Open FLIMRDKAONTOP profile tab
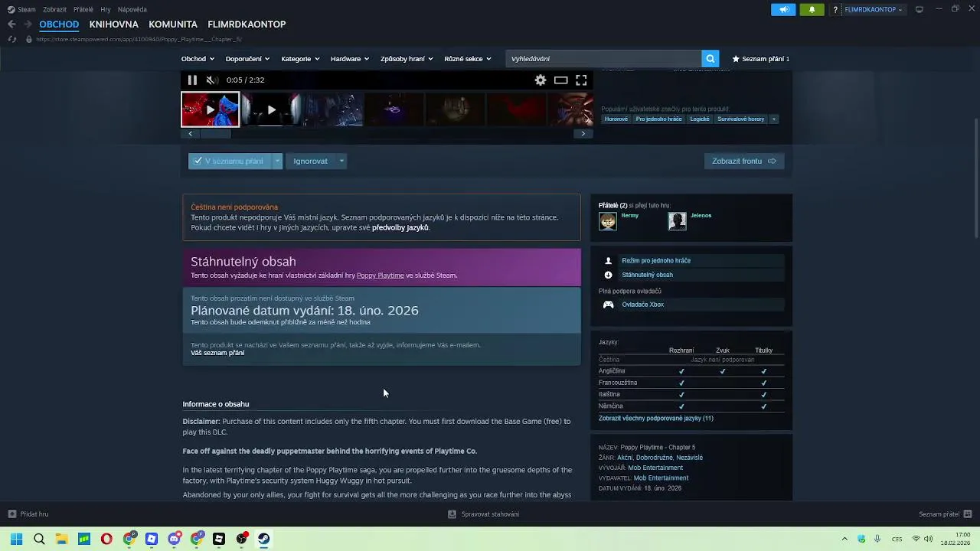The image size is (980, 551). (247, 24)
